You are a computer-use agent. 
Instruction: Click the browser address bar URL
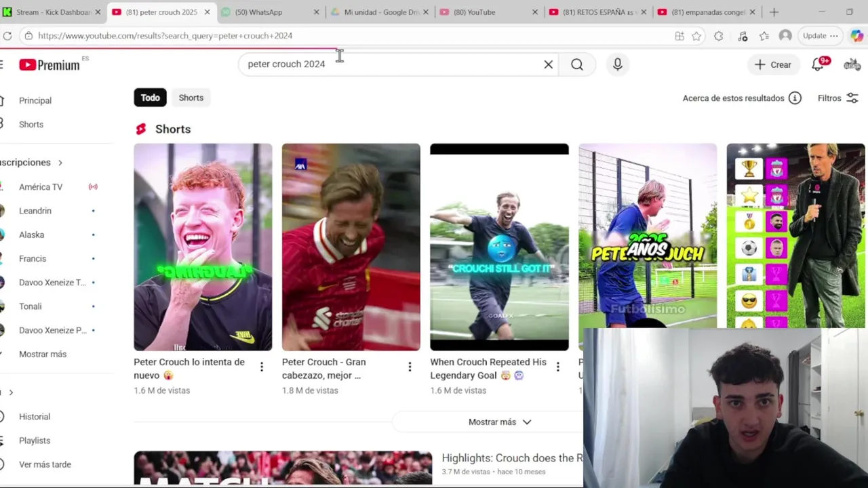[165, 36]
